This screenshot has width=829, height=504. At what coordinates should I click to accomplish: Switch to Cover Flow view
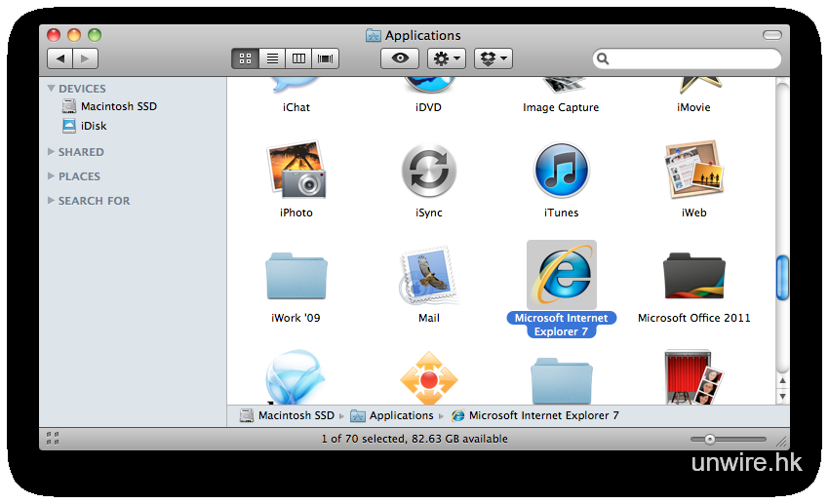click(326, 58)
